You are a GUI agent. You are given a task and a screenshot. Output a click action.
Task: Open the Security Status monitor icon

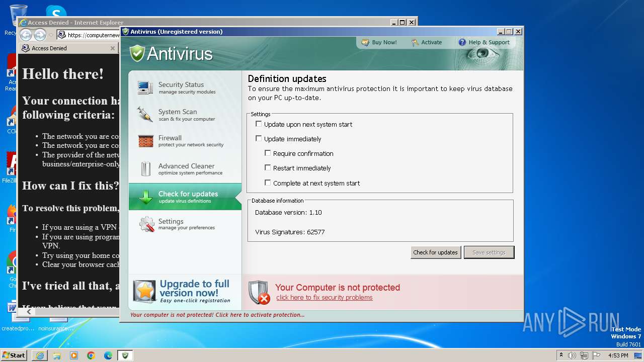tap(145, 87)
